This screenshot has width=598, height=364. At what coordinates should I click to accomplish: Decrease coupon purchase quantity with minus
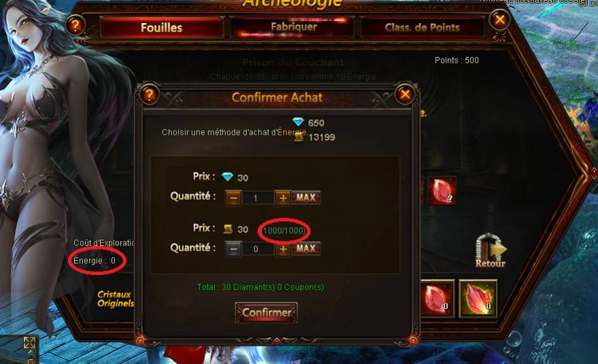(233, 249)
